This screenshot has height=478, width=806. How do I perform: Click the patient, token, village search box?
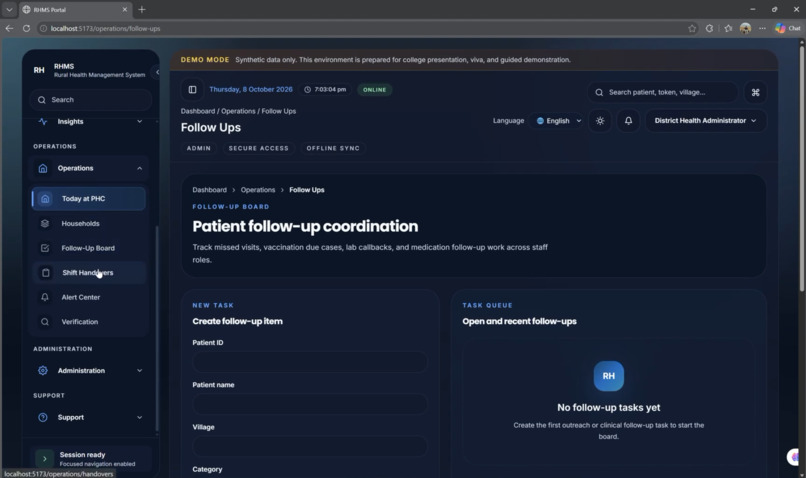click(663, 93)
